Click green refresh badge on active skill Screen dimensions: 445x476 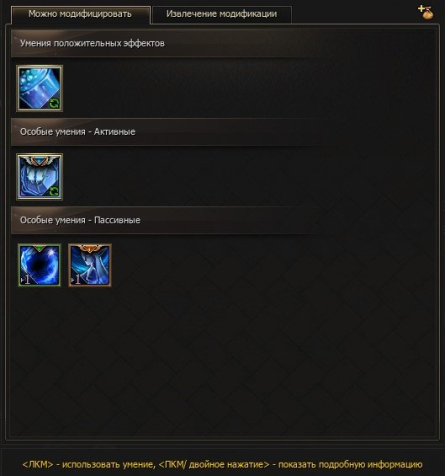click(x=54, y=192)
